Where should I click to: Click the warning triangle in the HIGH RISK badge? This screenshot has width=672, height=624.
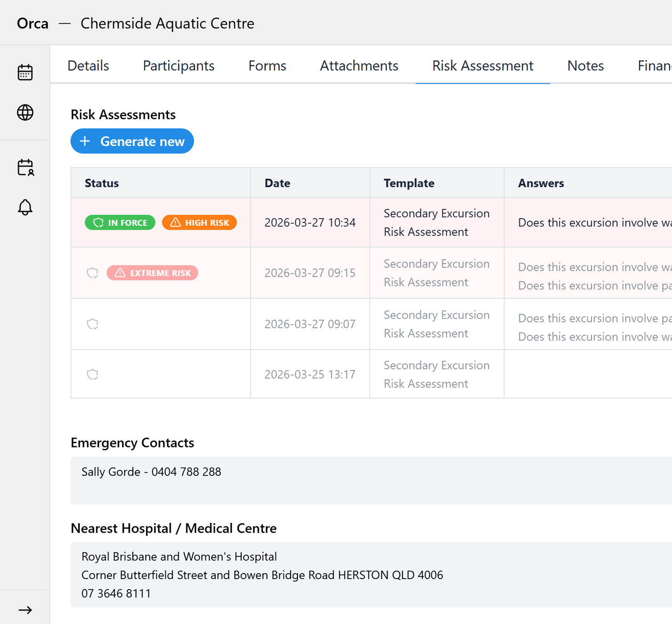click(x=176, y=222)
